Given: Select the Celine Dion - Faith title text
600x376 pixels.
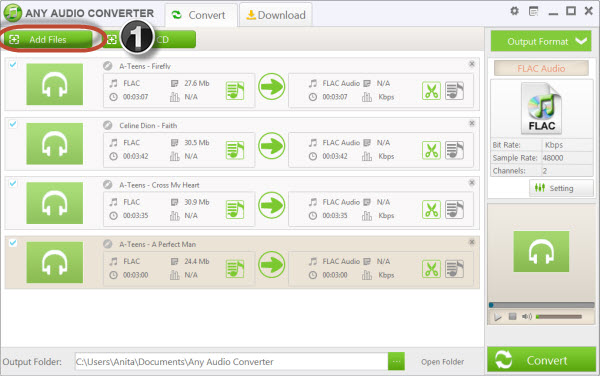Looking at the screenshot, I should (148, 125).
